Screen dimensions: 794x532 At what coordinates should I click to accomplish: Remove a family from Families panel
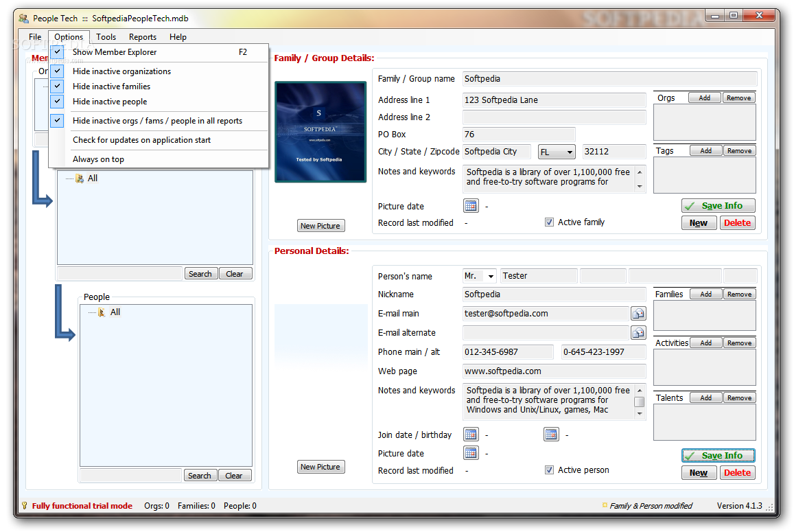tap(739, 294)
